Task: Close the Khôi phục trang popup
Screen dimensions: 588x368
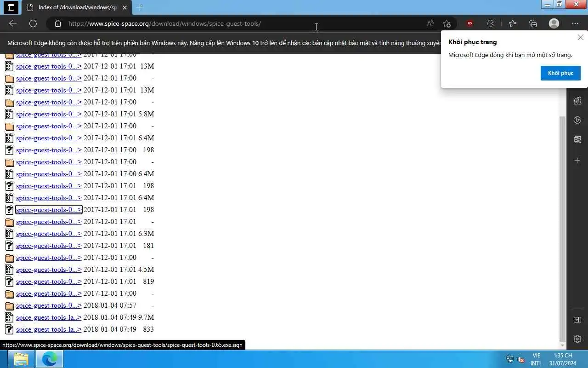Action: 580,37
